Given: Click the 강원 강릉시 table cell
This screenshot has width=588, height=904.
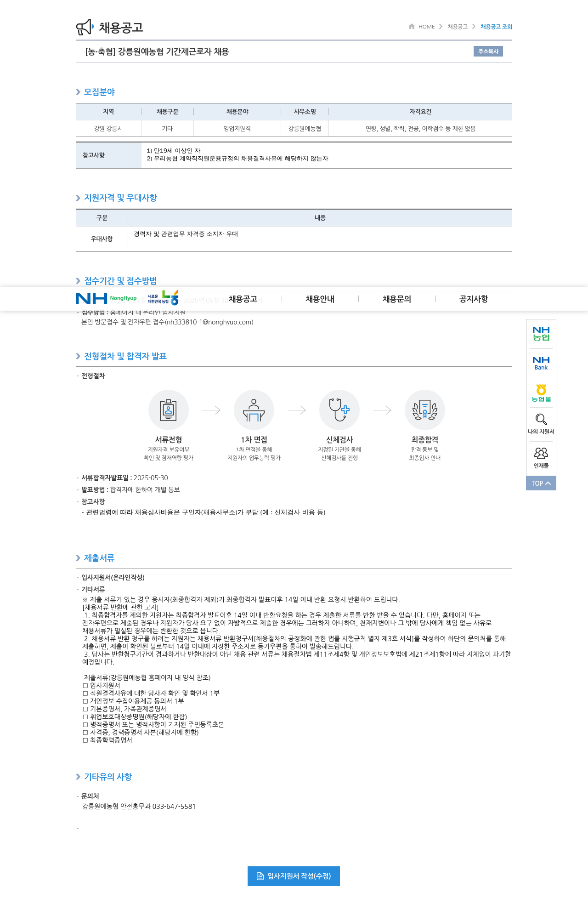Looking at the screenshot, I should coord(108,129).
